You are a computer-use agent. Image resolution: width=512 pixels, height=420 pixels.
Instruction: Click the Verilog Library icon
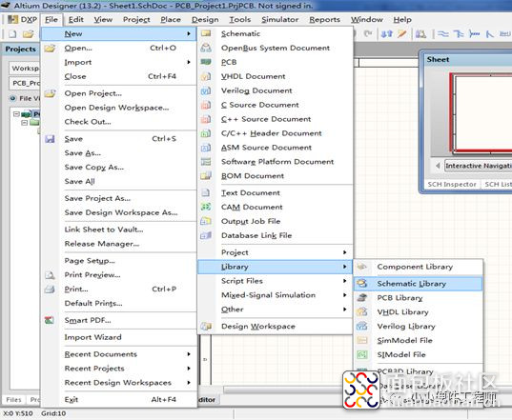[x=361, y=326]
